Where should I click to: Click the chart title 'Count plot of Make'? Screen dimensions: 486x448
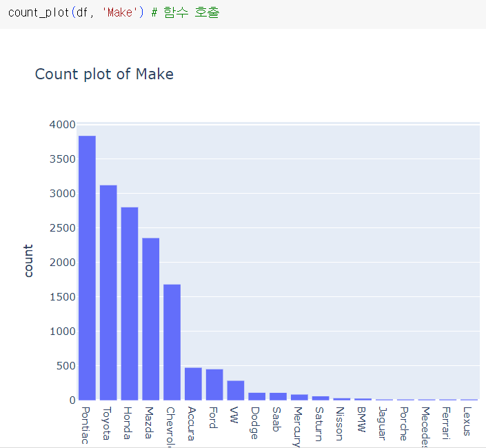coord(104,74)
